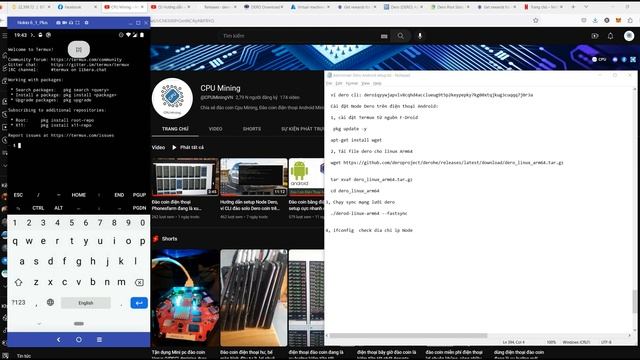Click the YouTube voice search microphone
640x360 pixels.
[x=420, y=36]
